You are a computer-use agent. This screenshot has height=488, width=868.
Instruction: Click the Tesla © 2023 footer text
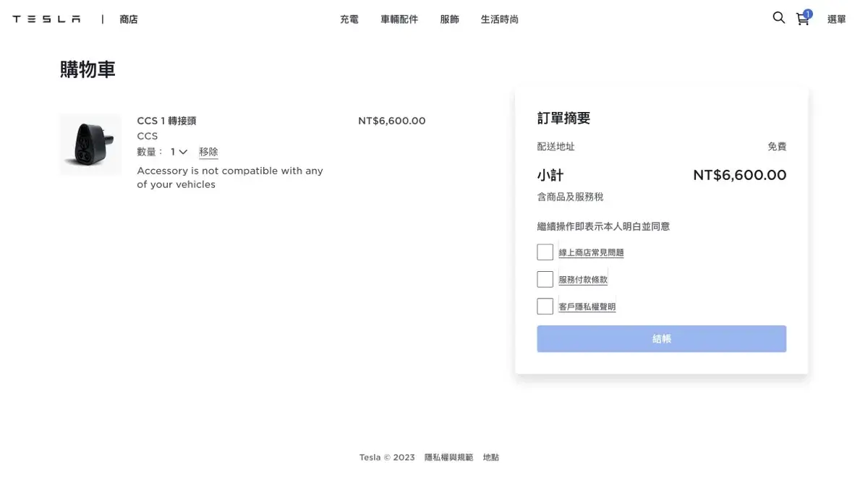pos(387,458)
